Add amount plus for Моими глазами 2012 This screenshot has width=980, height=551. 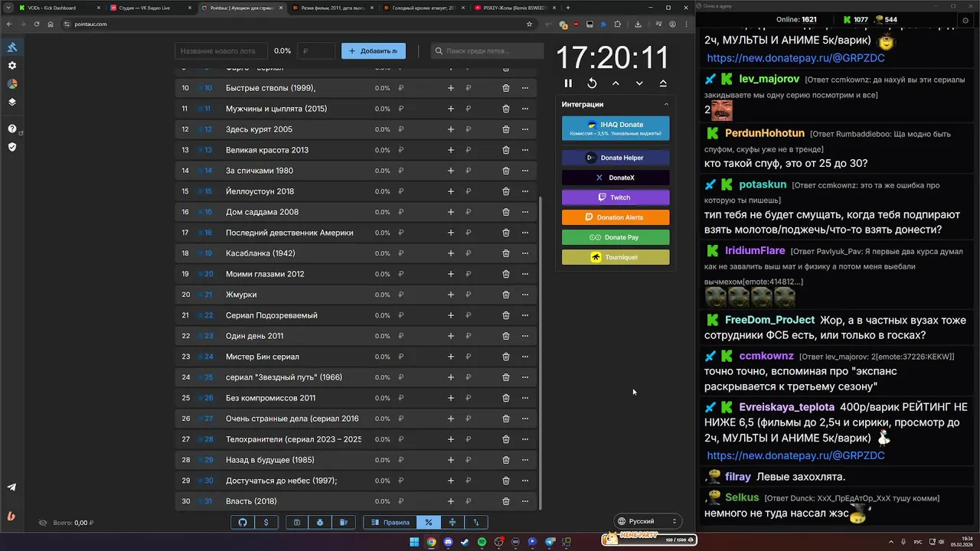(x=451, y=274)
